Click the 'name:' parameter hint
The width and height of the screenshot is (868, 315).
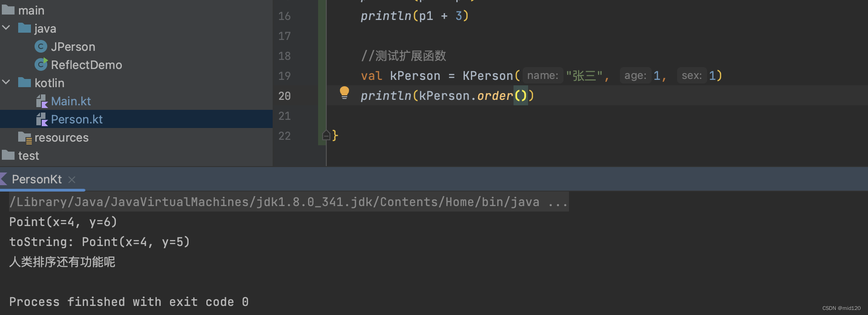(x=543, y=75)
